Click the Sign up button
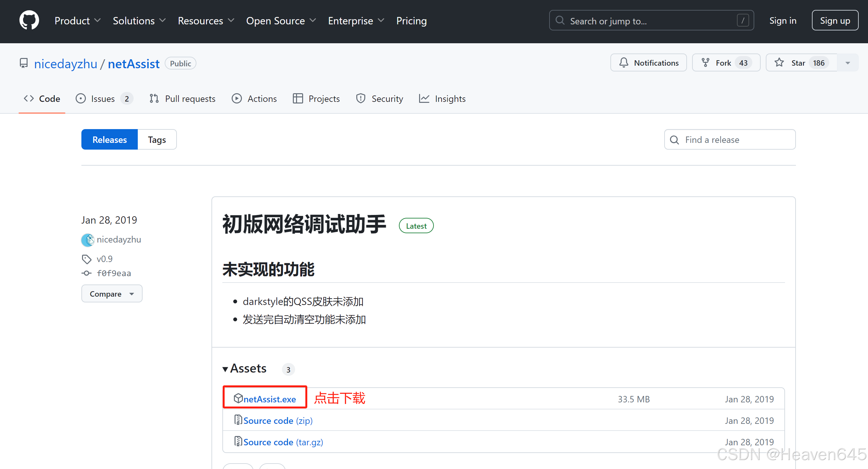The height and width of the screenshot is (469, 868). (834, 21)
